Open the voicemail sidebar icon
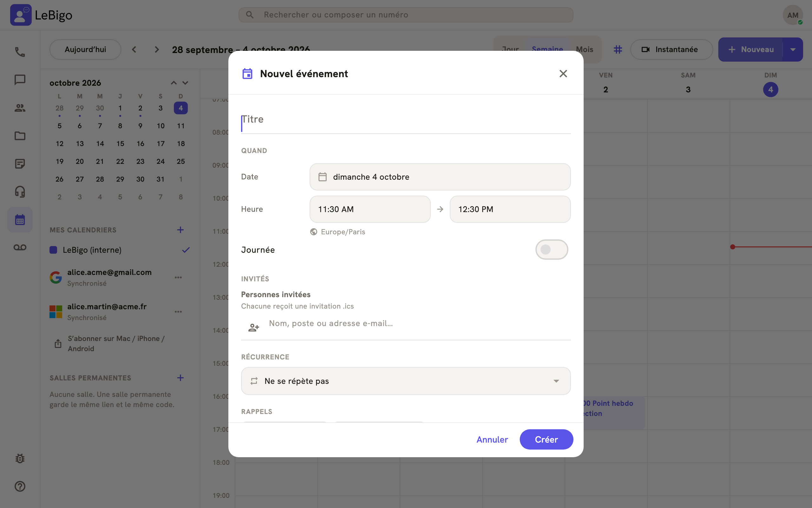Viewport: 812px width, 508px height. click(x=20, y=248)
